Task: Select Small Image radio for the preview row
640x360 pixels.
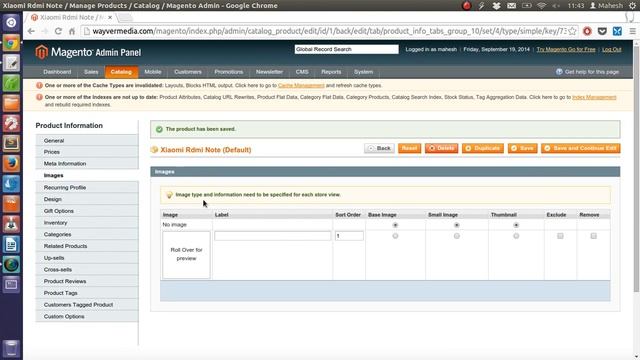Action: [456, 236]
